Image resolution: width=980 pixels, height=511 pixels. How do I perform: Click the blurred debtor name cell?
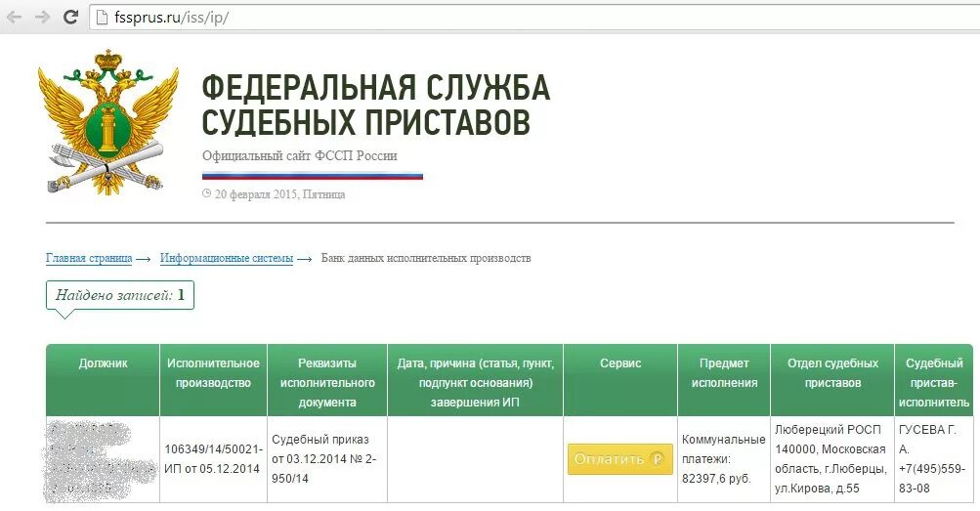click(103, 459)
